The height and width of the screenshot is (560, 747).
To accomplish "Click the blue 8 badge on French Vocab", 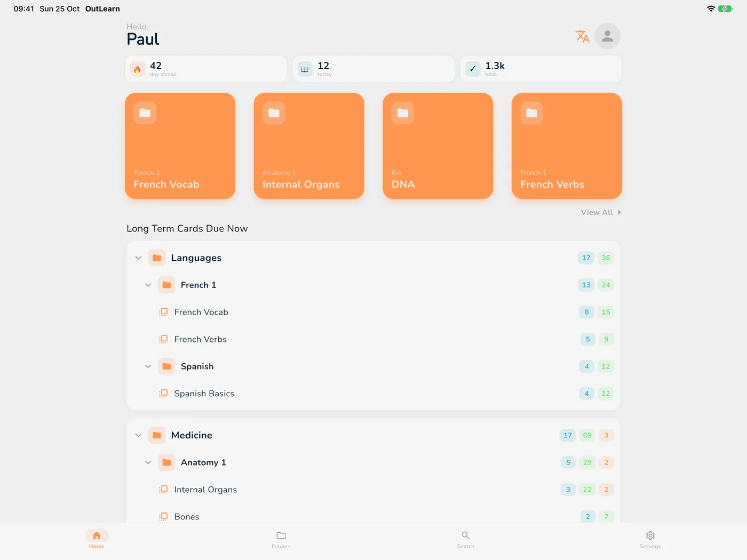I will click(x=586, y=312).
